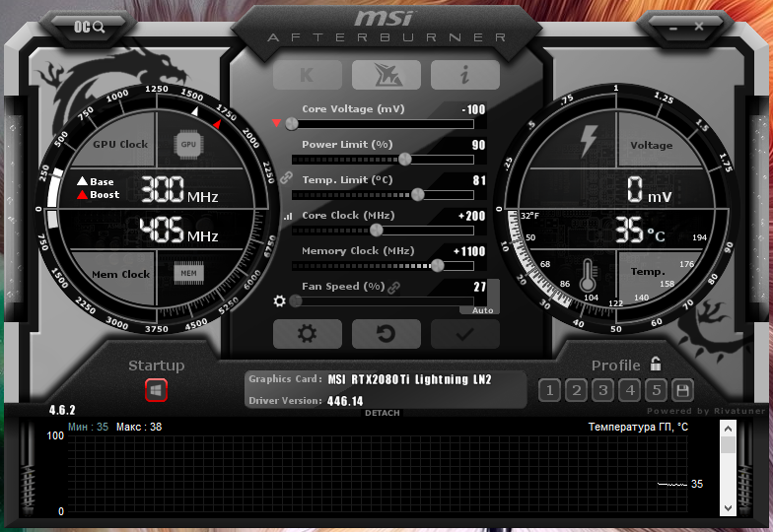Click the 'Макс : 38' graph label
The image size is (773, 532).
[139, 427]
